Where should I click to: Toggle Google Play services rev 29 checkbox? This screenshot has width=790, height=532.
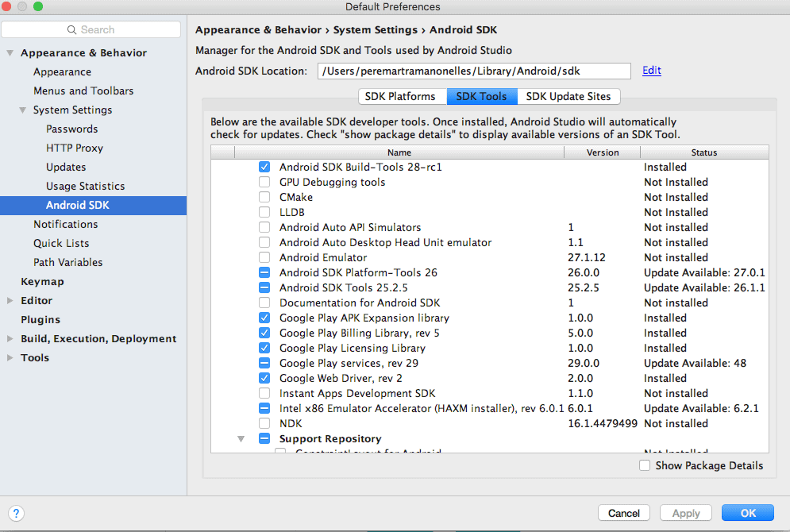[264, 363]
